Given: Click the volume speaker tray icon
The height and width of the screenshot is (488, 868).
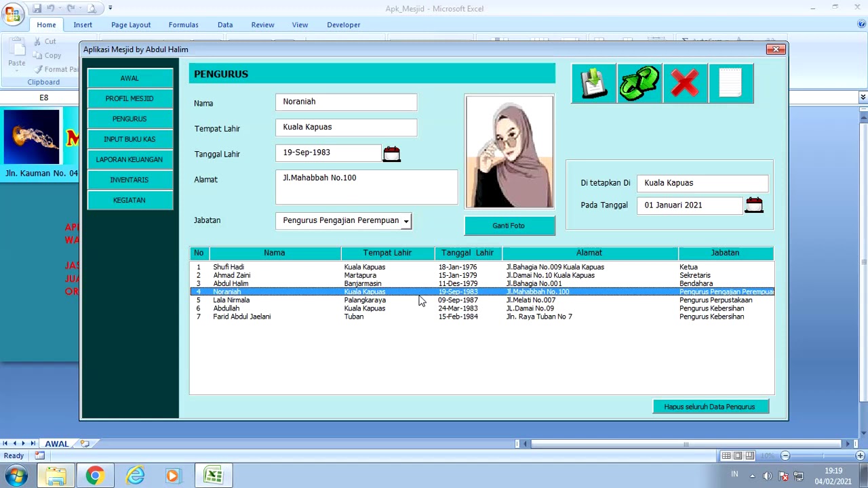Looking at the screenshot, I should click(767, 476).
